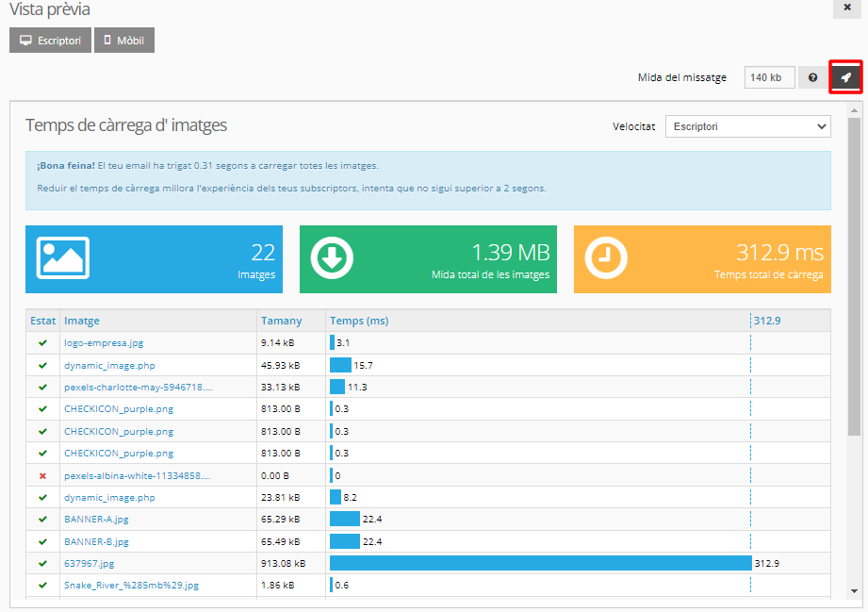
Task: Switch to Mòbil preview view
Action: 123,41
